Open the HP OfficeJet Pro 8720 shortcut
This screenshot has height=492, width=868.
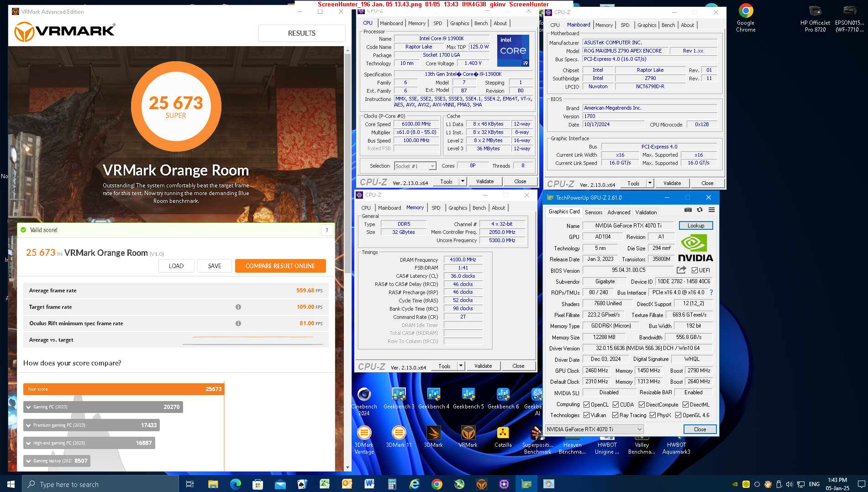coord(815,18)
